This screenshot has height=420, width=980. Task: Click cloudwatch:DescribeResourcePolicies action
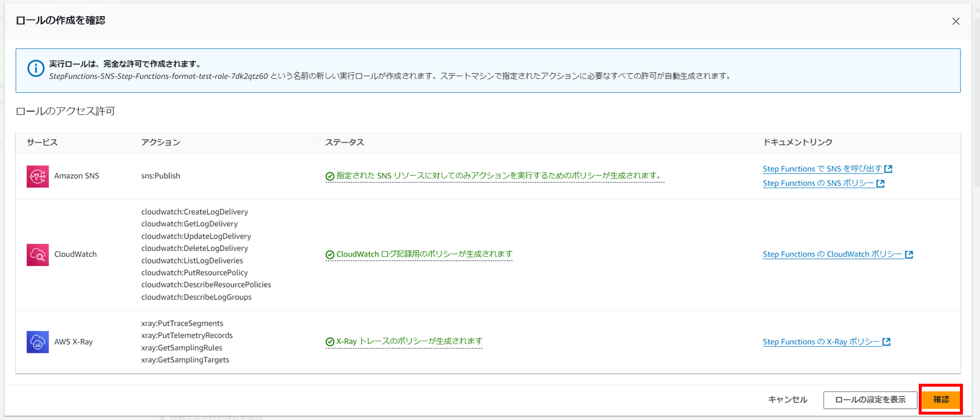click(x=206, y=285)
